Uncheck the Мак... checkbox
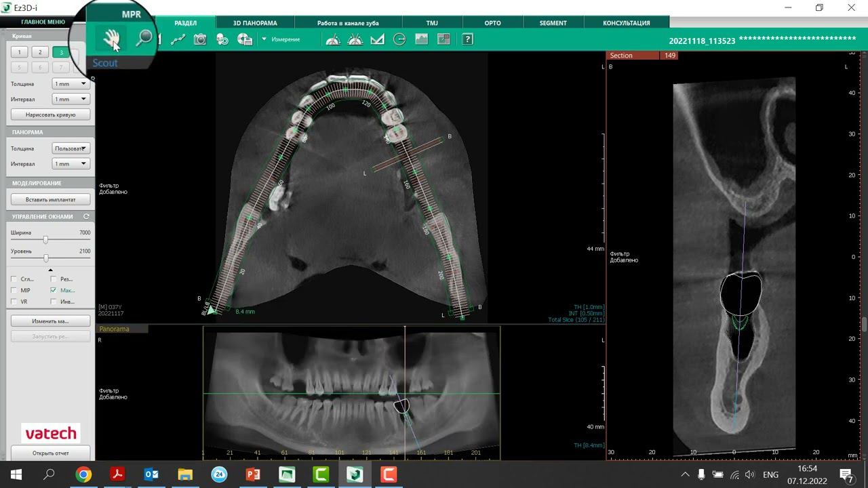 54,290
